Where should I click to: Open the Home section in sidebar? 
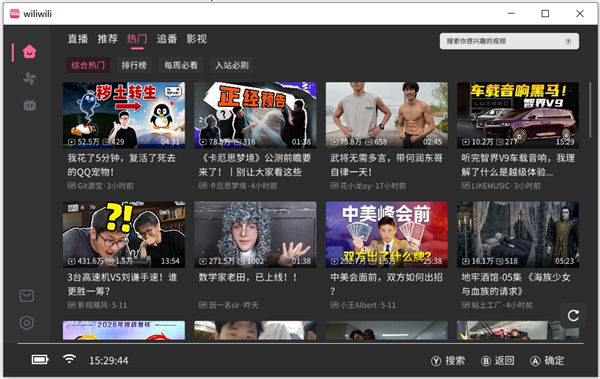[29, 52]
